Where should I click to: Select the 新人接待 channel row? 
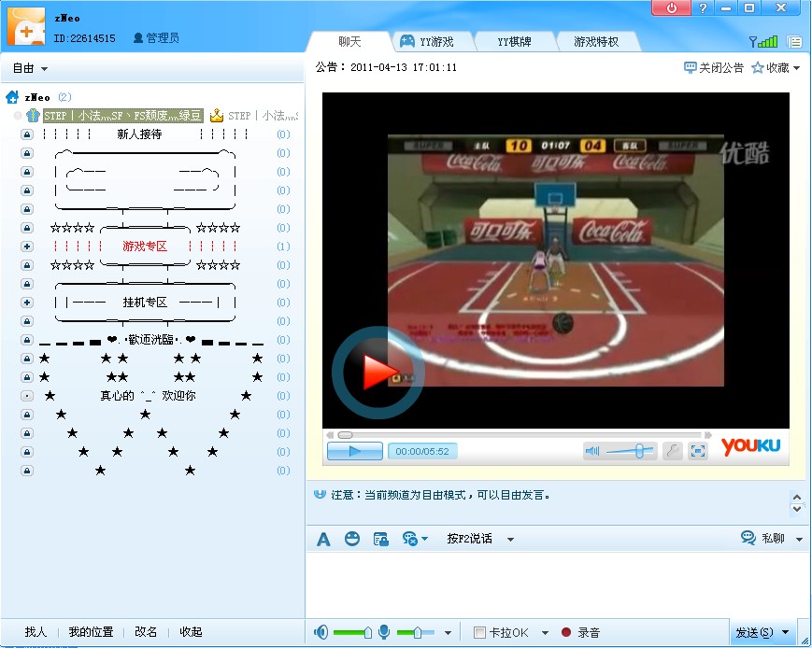[x=155, y=134]
